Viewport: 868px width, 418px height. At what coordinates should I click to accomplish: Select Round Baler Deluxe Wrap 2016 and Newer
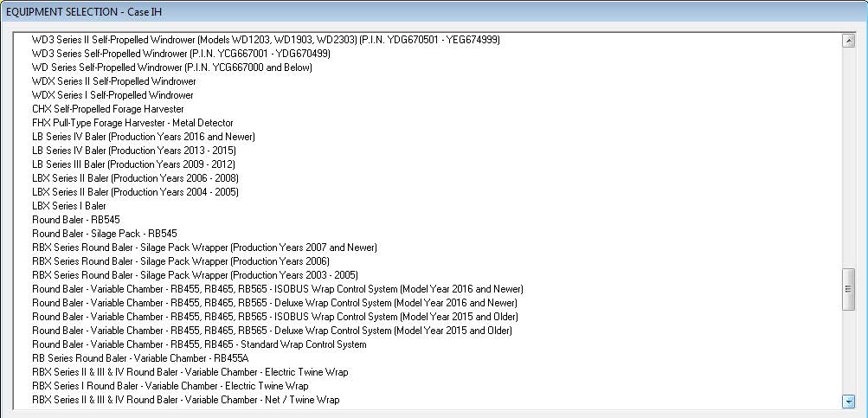click(x=274, y=303)
